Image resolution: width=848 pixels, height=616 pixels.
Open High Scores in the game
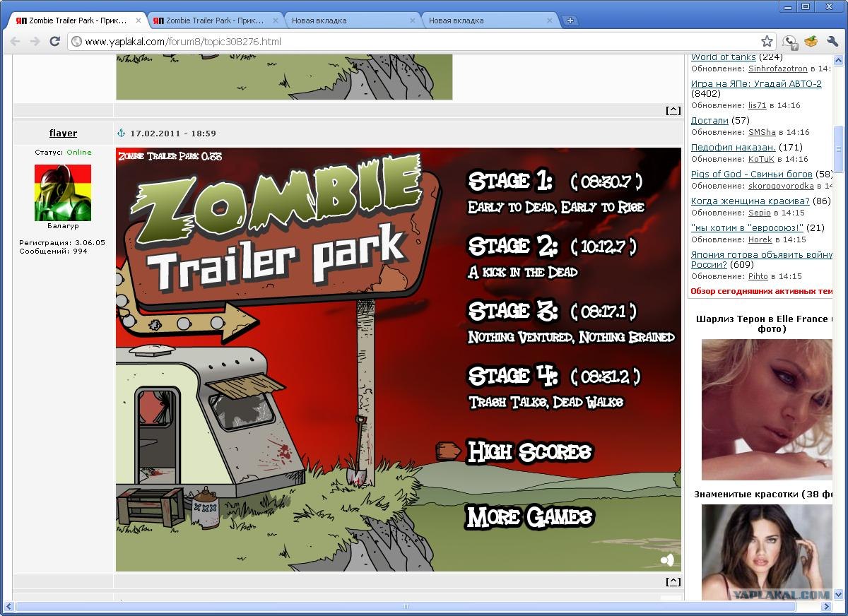(x=529, y=451)
